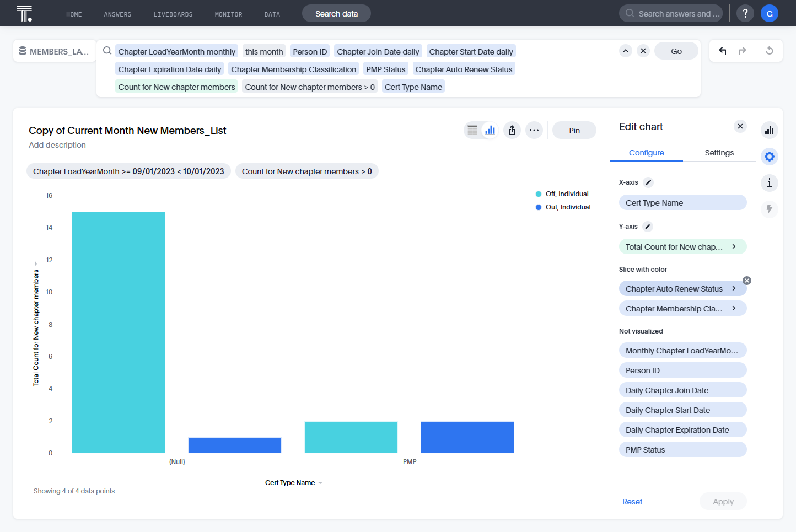
Task: Open the more options ellipsis menu
Action: tap(534, 130)
